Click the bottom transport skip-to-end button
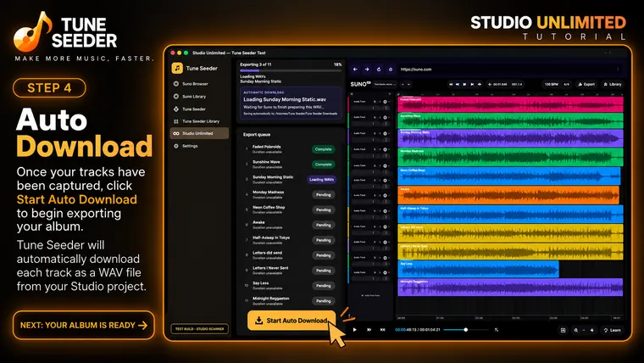Viewport: 644px width, 363px height. tap(382, 330)
